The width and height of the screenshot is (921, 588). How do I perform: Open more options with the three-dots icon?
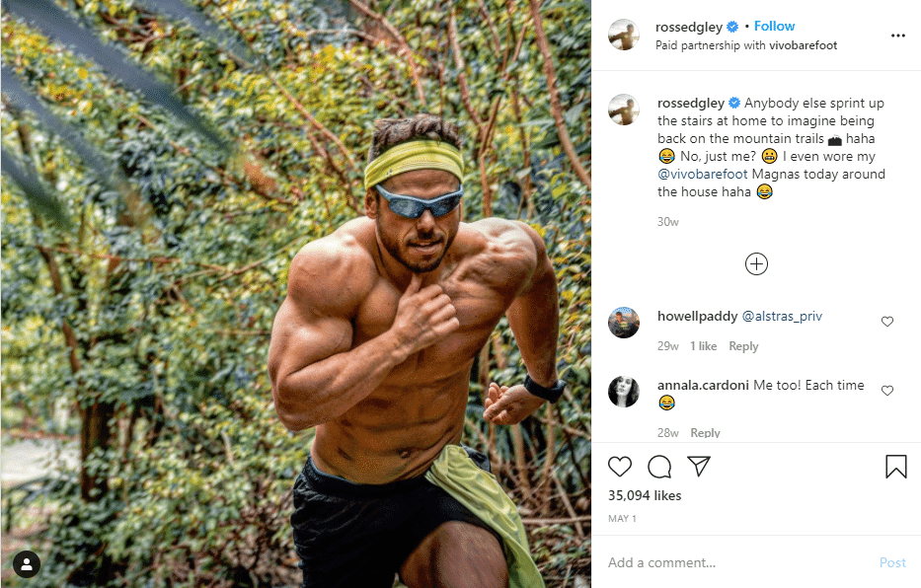(x=897, y=36)
